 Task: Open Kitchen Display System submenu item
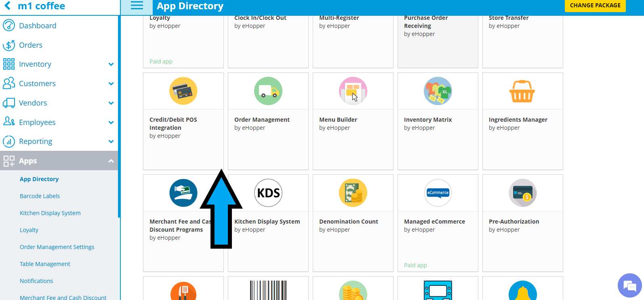[50, 213]
